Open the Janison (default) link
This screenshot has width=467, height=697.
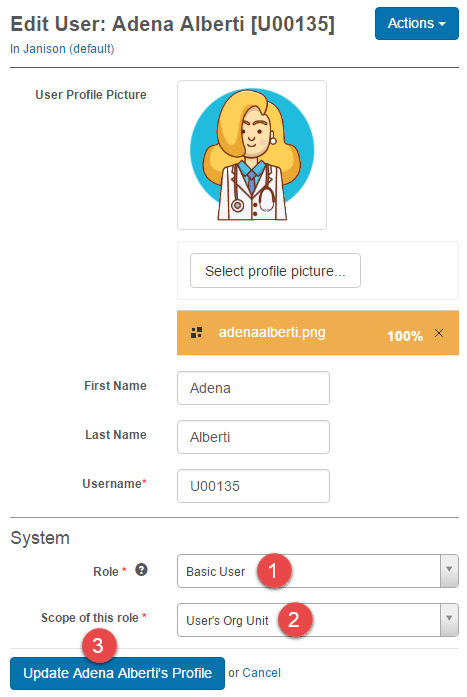68,49
